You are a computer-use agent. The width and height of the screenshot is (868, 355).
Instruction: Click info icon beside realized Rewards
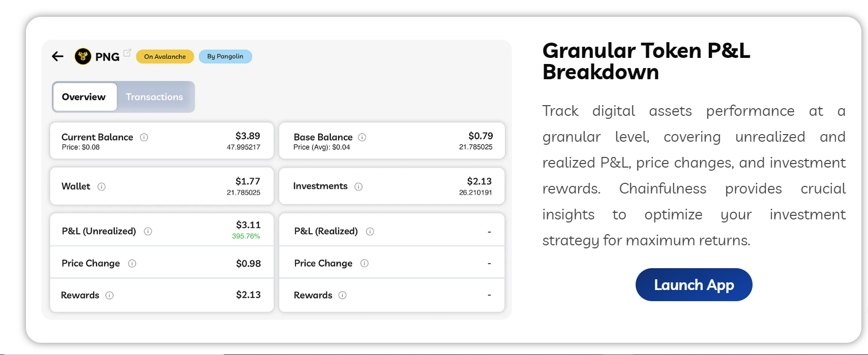tap(343, 295)
